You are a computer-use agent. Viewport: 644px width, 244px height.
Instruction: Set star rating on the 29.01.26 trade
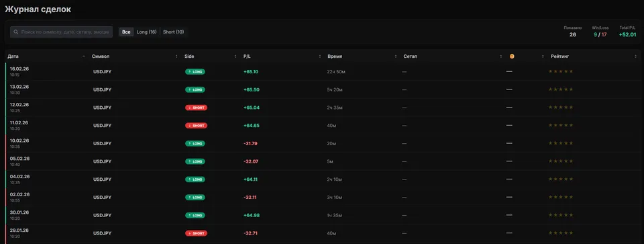(561, 233)
